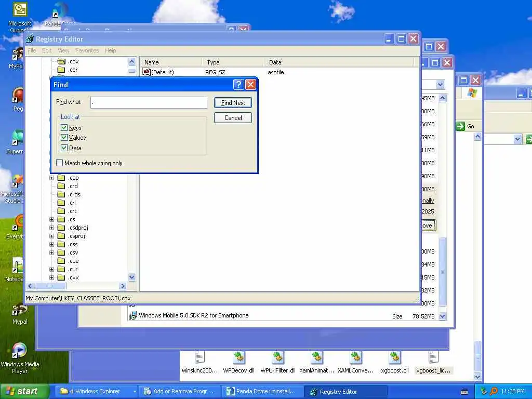The height and width of the screenshot is (399, 532).
Task: Click the tree pane scroll down arrow
Action: point(132,277)
